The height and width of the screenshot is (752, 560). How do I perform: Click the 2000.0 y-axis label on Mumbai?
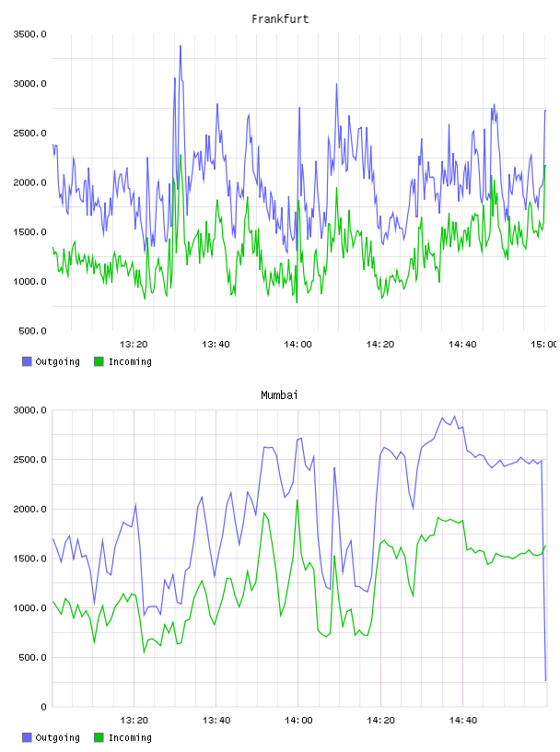coord(29,509)
